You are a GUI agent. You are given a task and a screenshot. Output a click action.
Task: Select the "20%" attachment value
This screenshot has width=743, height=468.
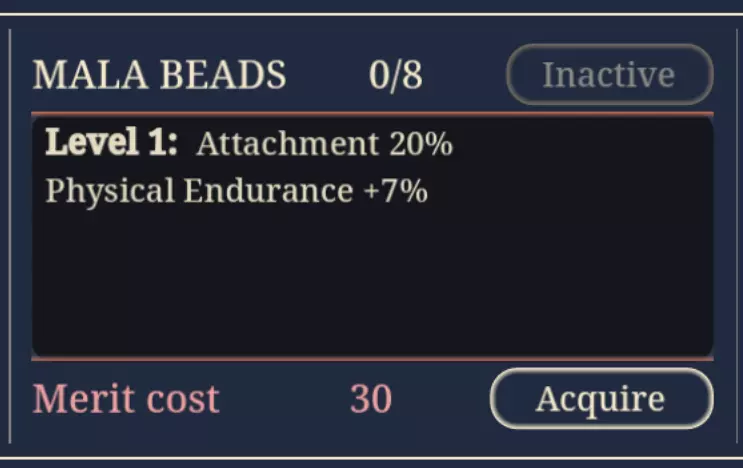tap(421, 145)
